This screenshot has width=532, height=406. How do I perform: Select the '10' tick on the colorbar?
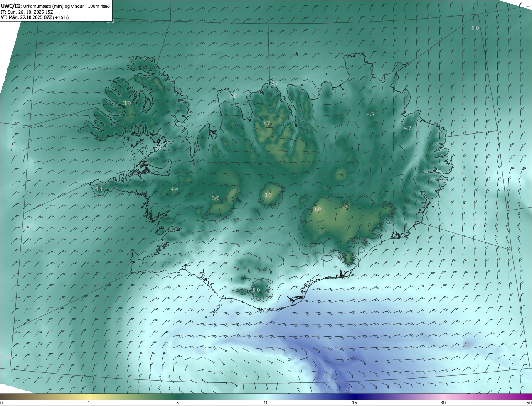pos(266,403)
